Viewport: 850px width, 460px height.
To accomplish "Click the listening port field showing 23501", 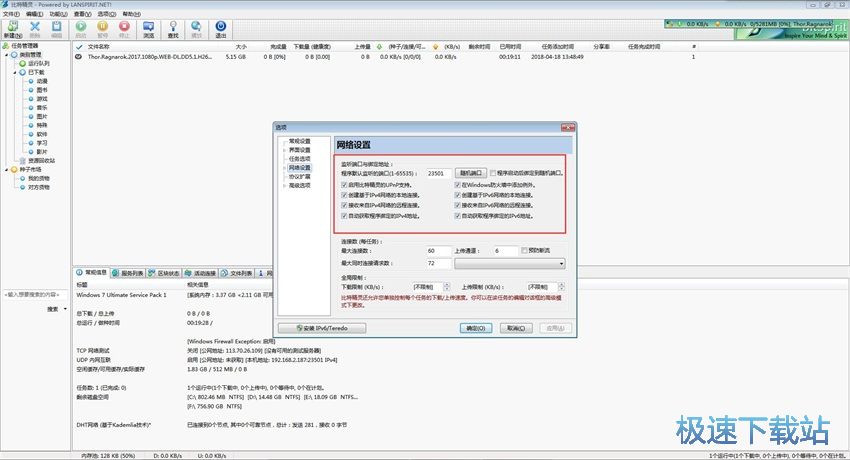I will (439, 173).
